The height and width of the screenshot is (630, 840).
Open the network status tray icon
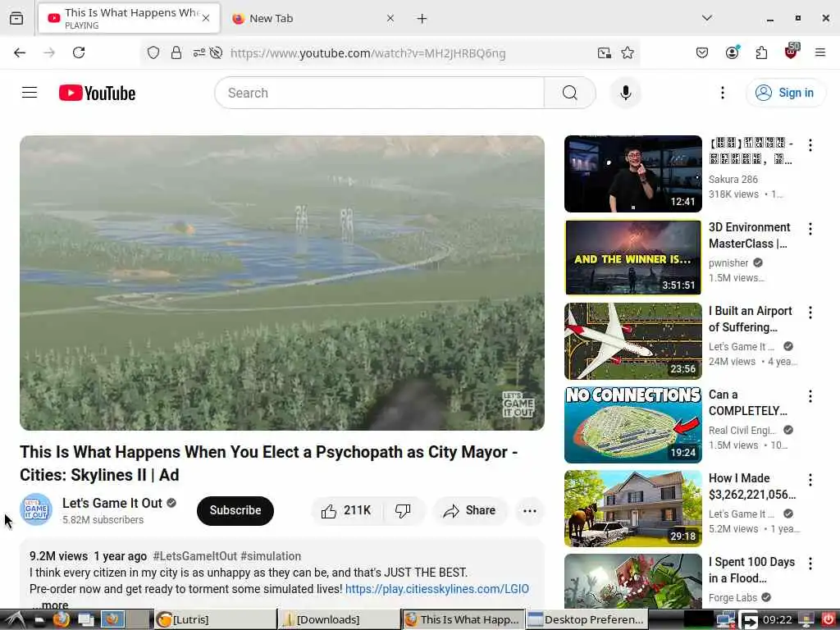725,620
